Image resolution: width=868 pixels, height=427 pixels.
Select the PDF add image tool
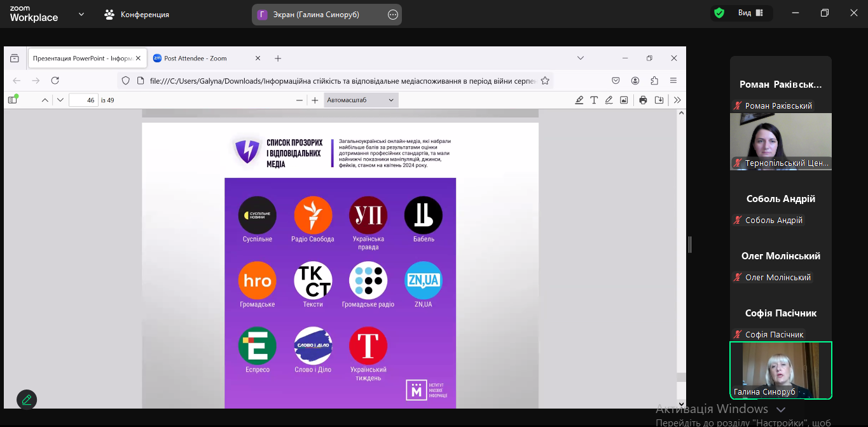pyautogui.click(x=624, y=100)
